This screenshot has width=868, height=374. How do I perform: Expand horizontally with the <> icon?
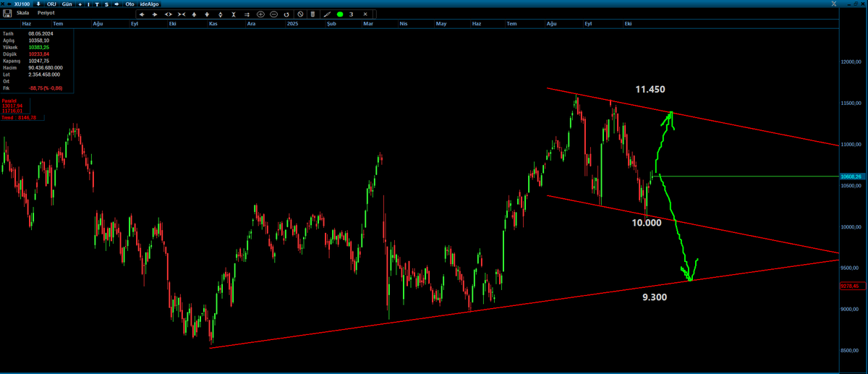click(169, 14)
